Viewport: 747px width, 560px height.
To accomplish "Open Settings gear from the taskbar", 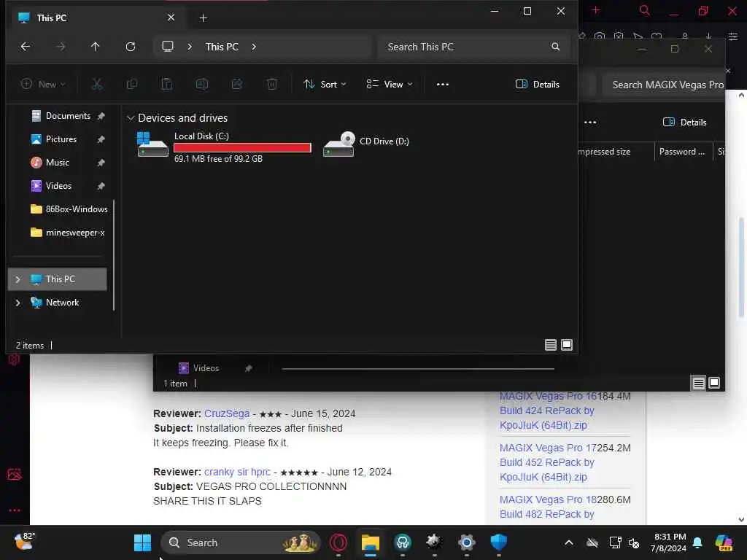I will tap(466, 542).
